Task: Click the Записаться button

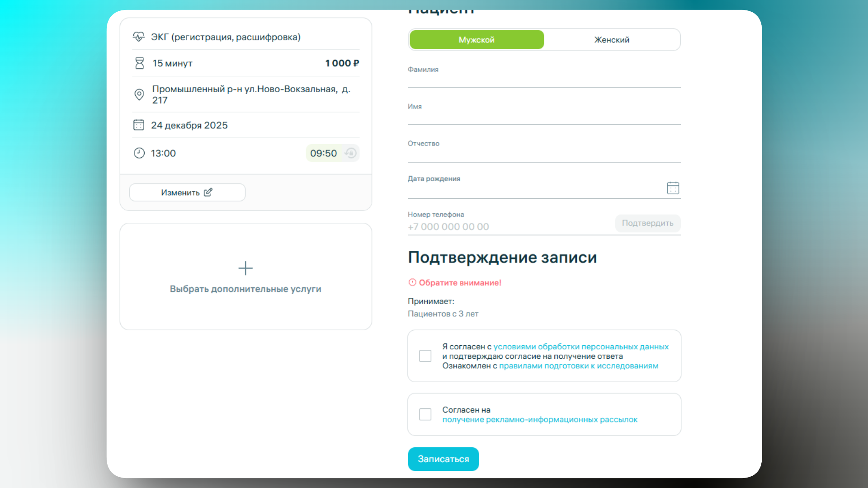Action: [x=443, y=459]
